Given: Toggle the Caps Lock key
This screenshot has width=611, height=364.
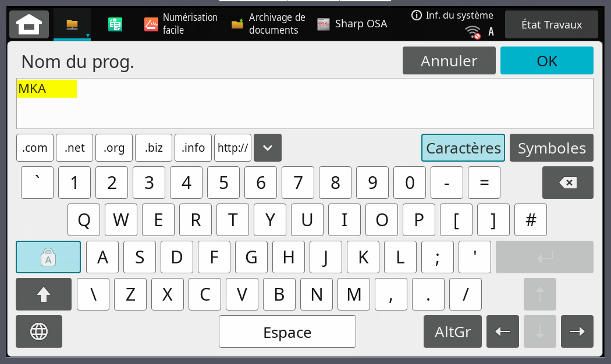Looking at the screenshot, I should click(48, 257).
